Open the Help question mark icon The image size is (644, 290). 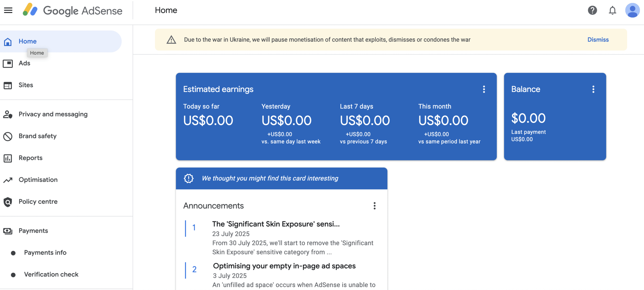click(x=592, y=10)
